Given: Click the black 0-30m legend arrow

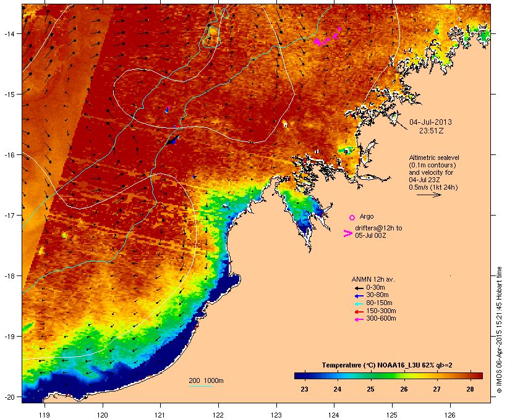Looking at the screenshot, I should [x=359, y=288].
